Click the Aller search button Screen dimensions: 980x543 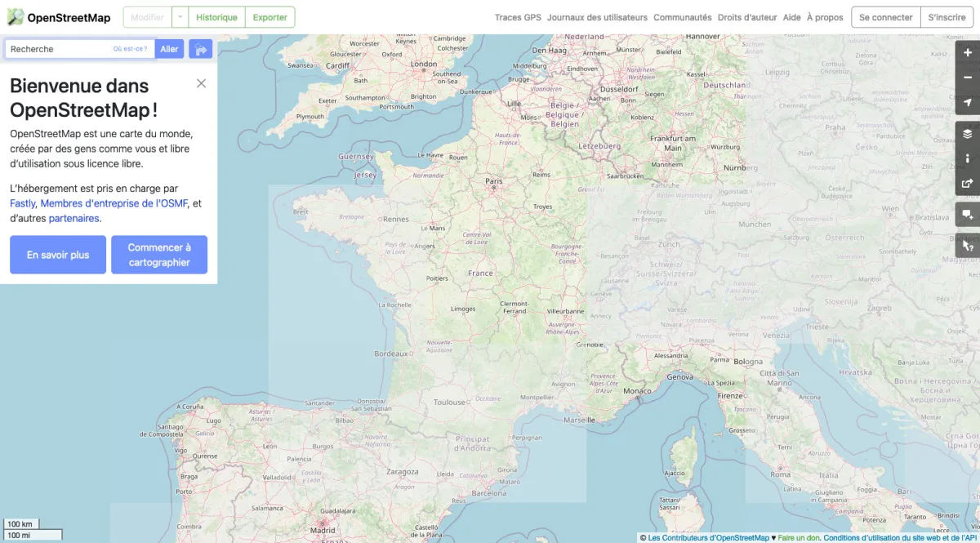(x=169, y=49)
